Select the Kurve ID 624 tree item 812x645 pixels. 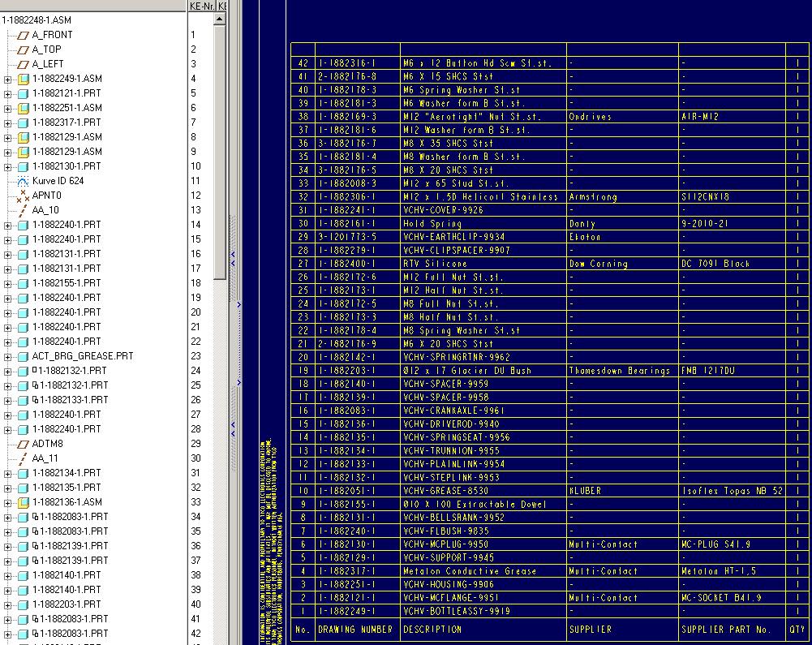(58, 181)
